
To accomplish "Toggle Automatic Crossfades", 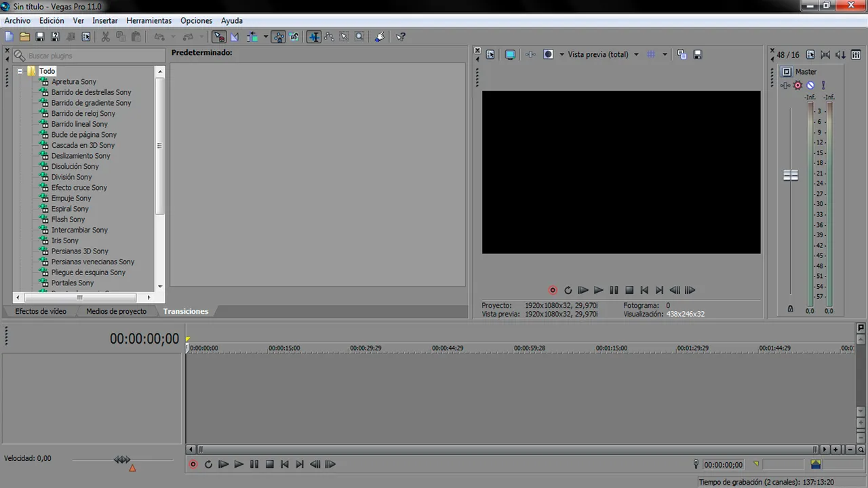I will pyautogui.click(x=235, y=37).
